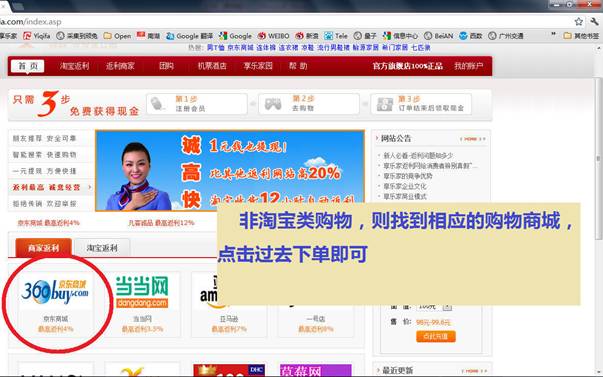Click the address bar URL field

285,22
